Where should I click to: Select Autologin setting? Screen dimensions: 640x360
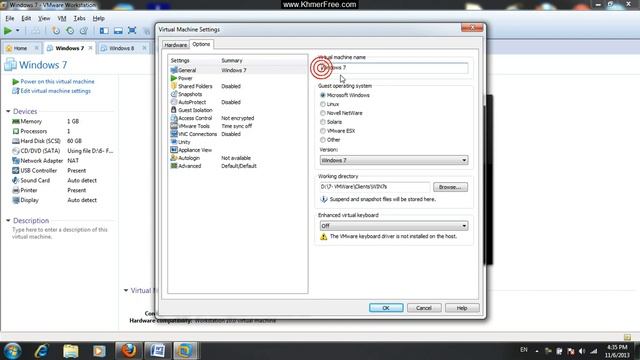(238, 158)
